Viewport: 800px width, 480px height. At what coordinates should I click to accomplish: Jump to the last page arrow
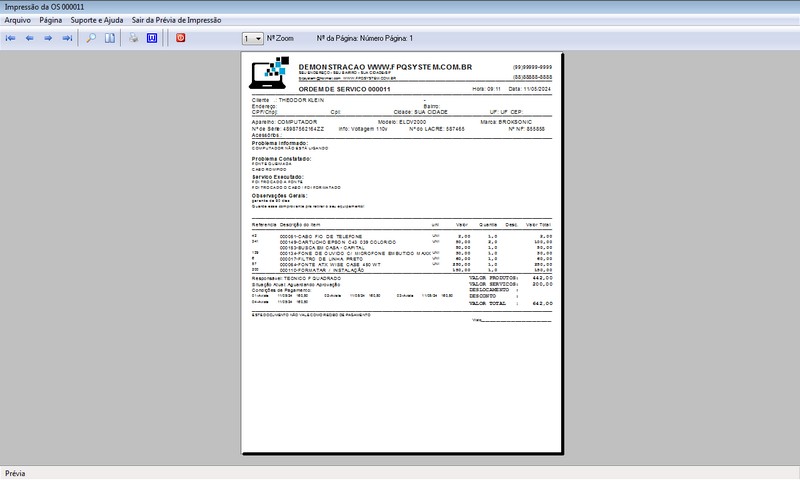point(68,38)
